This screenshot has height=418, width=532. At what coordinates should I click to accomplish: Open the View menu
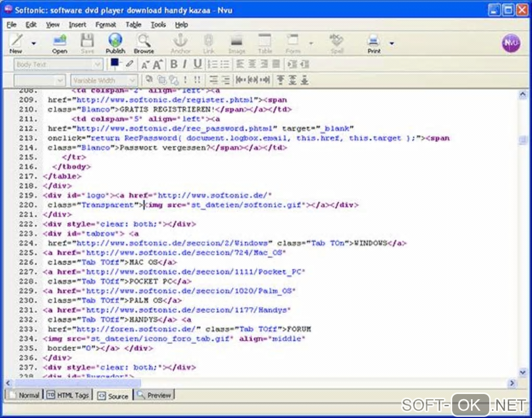53,24
